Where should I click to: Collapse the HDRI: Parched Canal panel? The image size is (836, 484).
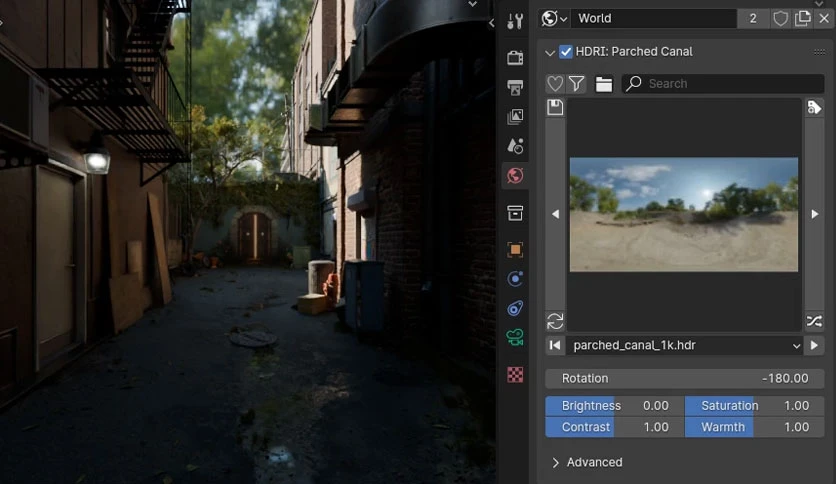pyautogui.click(x=550, y=52)
